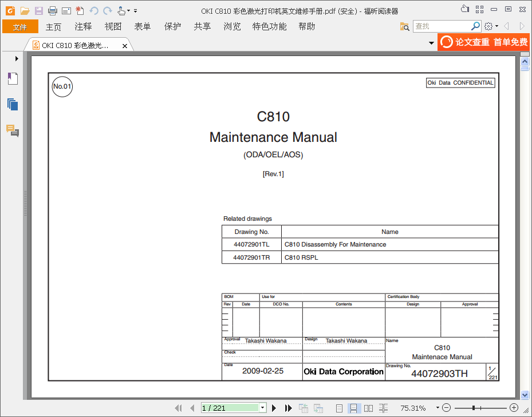The image size is (532, 417).
Task: Go to the next page
Action: tap(274, 408)
